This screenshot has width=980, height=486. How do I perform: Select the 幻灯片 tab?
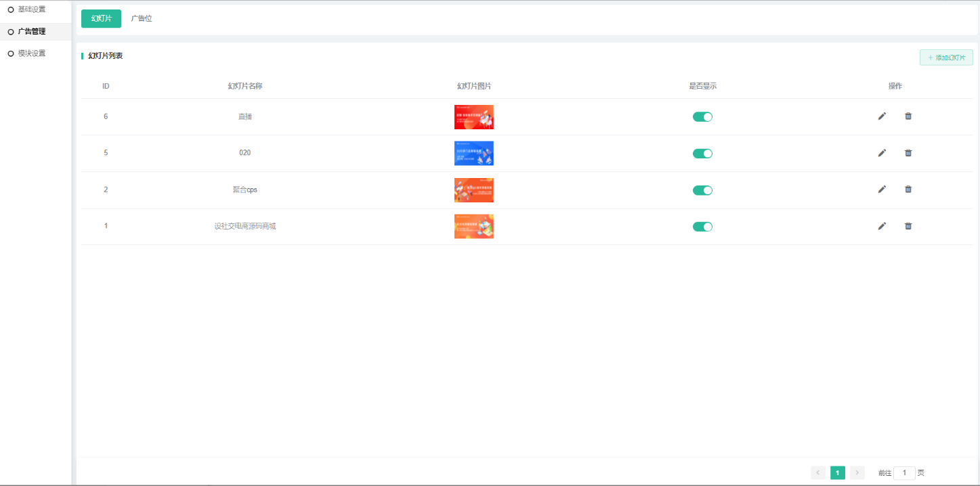point(101,18)
